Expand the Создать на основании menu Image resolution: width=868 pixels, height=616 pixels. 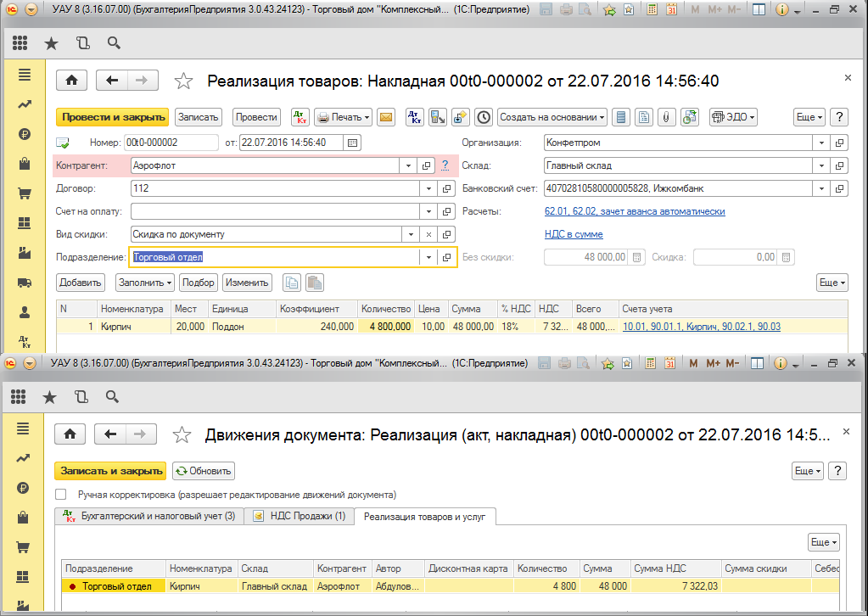click(552, 117)
